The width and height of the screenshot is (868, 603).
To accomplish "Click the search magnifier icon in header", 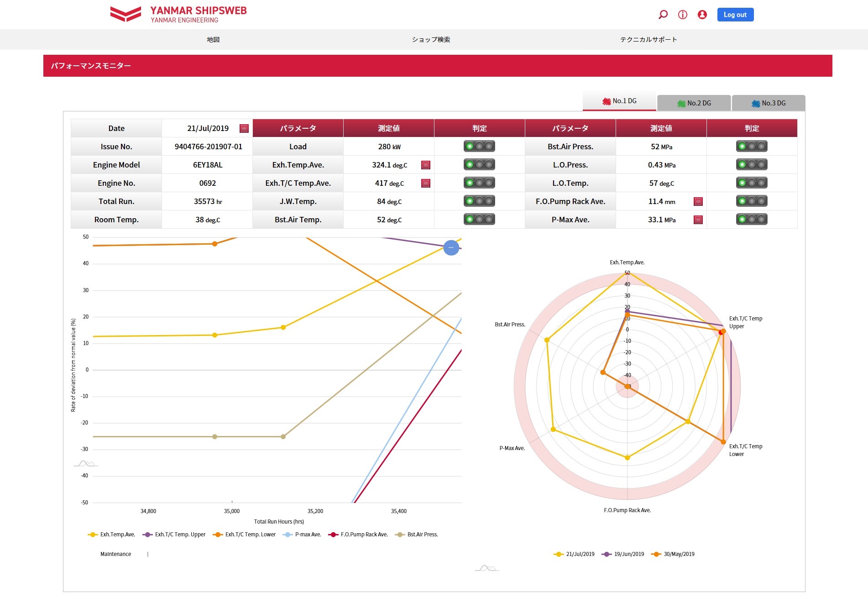I will pos(663,15).
